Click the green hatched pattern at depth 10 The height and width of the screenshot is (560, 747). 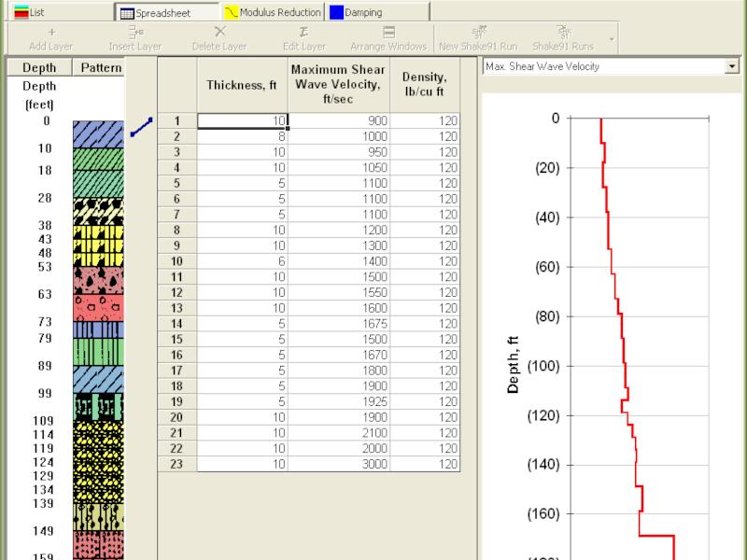[x=99, y=159]
